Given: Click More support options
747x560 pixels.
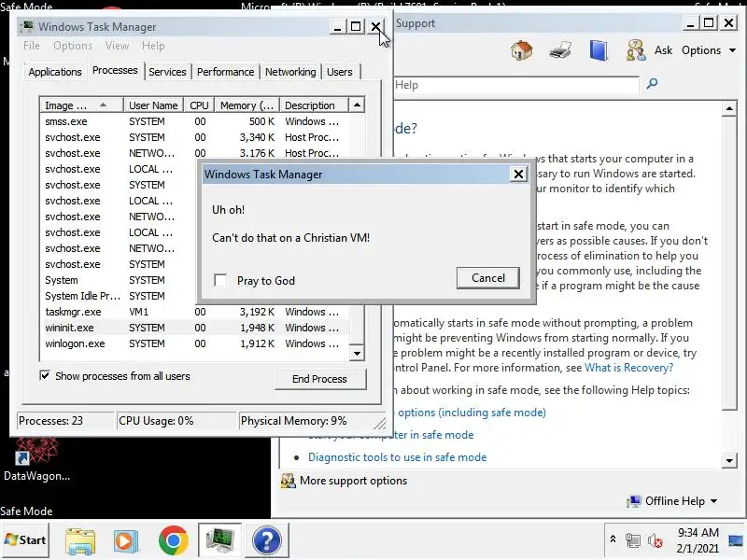Looking at the screenshot, I should pos(353,481).
